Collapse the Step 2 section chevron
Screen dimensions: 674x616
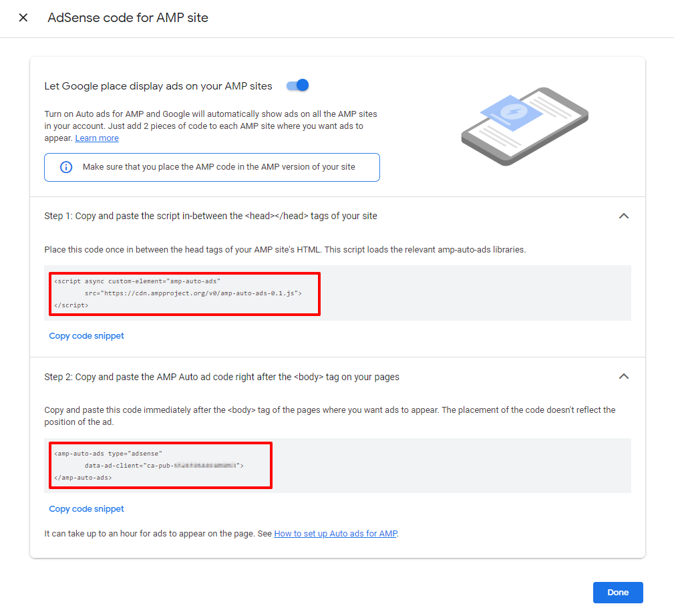pos(623,376)
